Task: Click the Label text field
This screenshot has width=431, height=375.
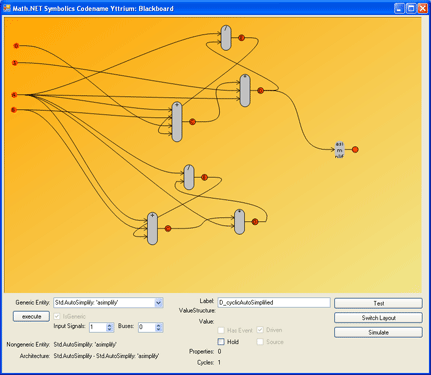Action: click(x=274, y=302)
